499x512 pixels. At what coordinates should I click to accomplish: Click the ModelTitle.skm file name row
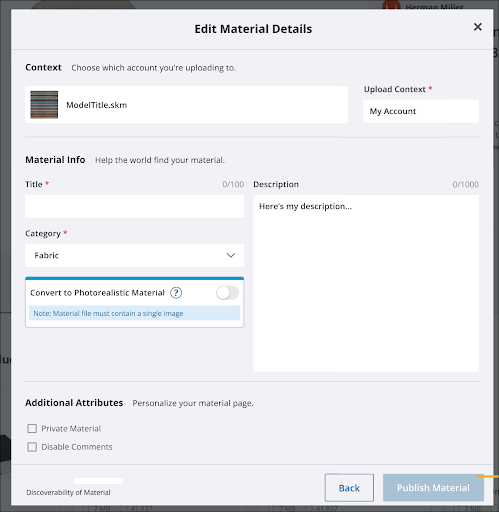tap(186, 105)
